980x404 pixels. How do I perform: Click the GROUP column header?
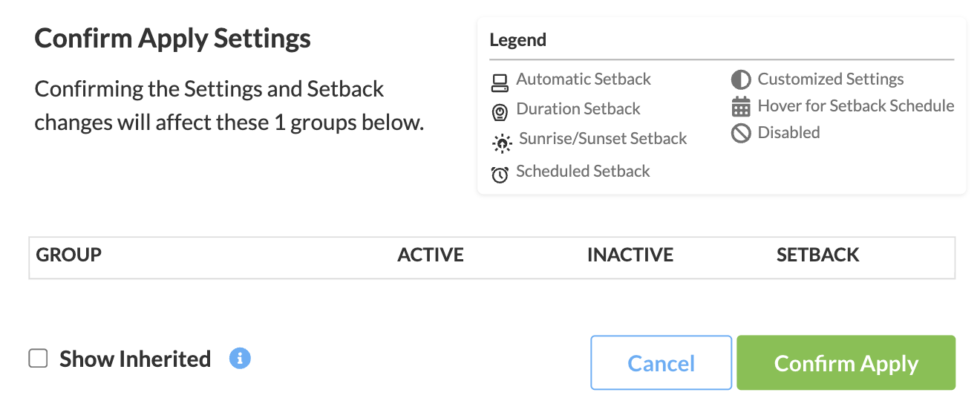point(69,255)
